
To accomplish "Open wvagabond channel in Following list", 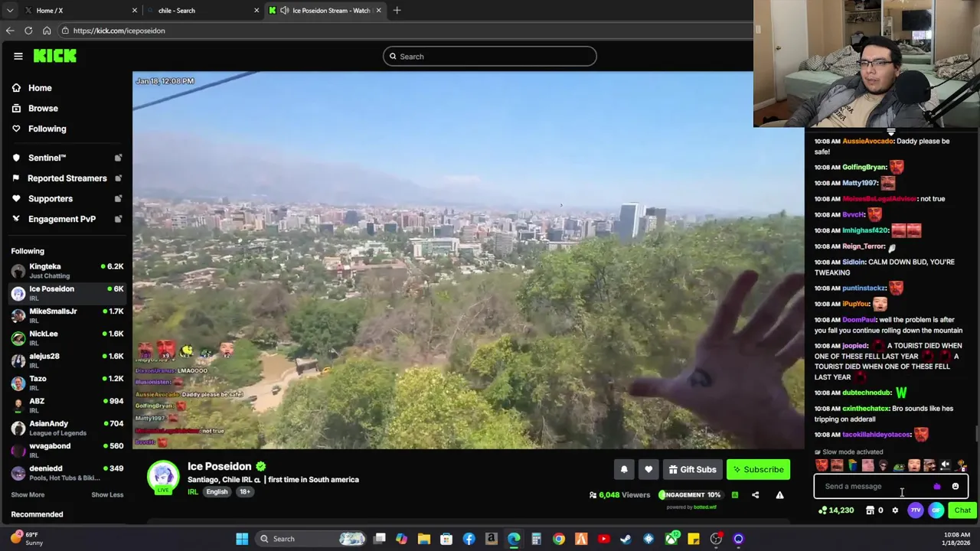I will [67, 450].
